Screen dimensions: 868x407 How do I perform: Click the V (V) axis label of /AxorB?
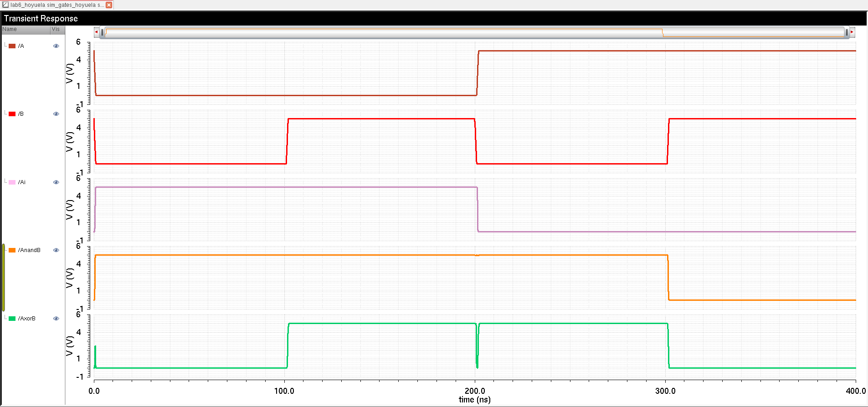(x=69, y=346)
